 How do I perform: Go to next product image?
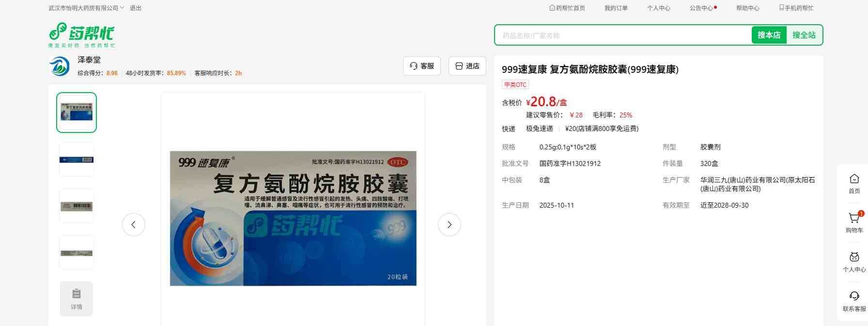(x=449, y=225)
